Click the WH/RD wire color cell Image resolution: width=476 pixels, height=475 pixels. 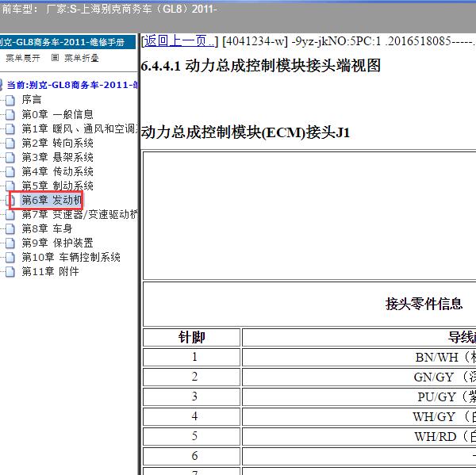pyautogui.click(x=359, y=436)
